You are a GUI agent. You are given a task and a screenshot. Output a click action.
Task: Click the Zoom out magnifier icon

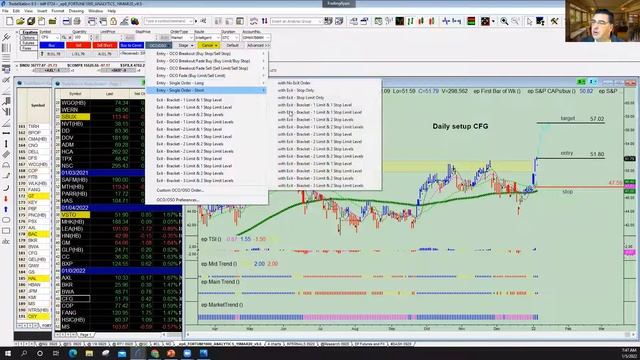click(x=516, y=21)
